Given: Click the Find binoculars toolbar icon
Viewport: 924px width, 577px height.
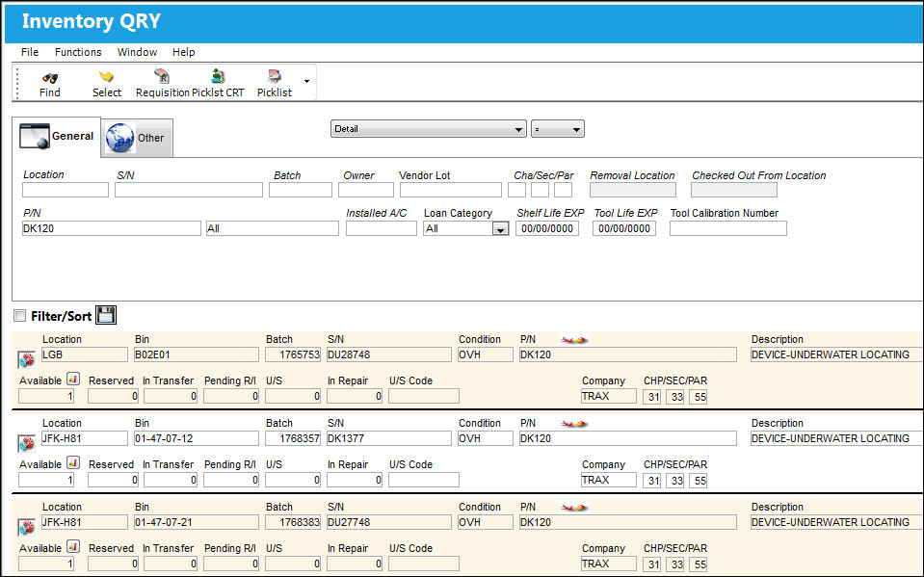Looking at the screenshot, I should 50,78.
